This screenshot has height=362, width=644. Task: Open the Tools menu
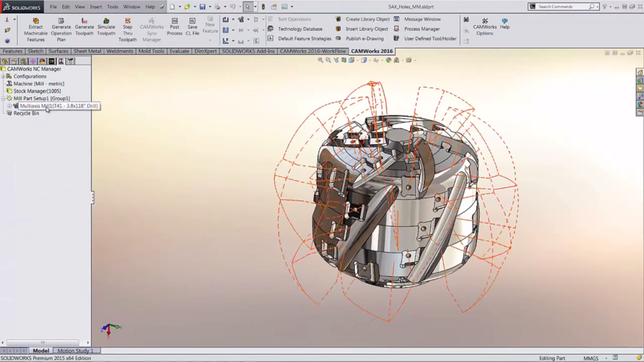[x=112, y=6]
